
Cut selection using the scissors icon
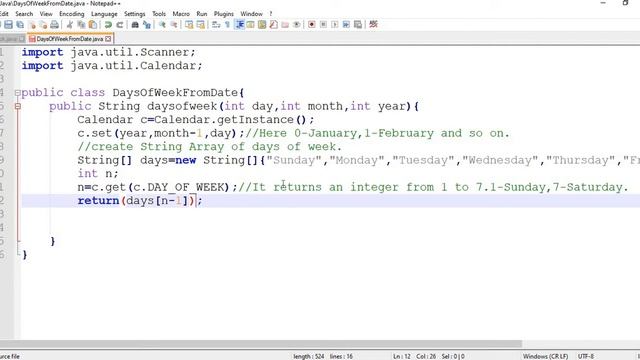click(70, 24)
